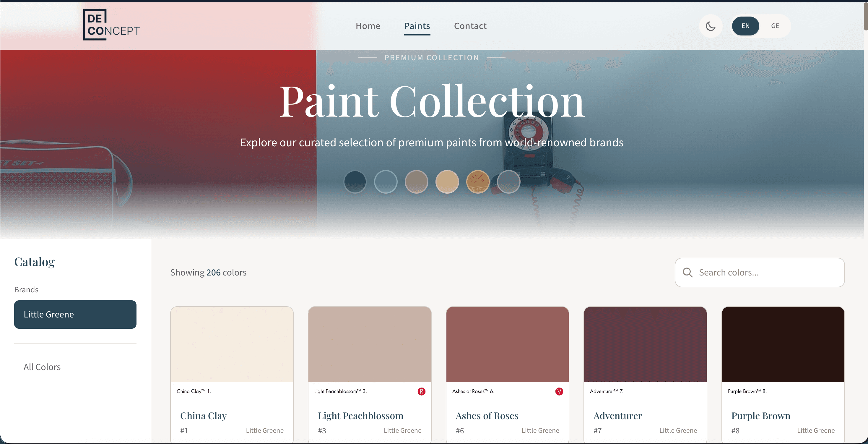Open the Light Peachblossom swatch

pos(370,344)
